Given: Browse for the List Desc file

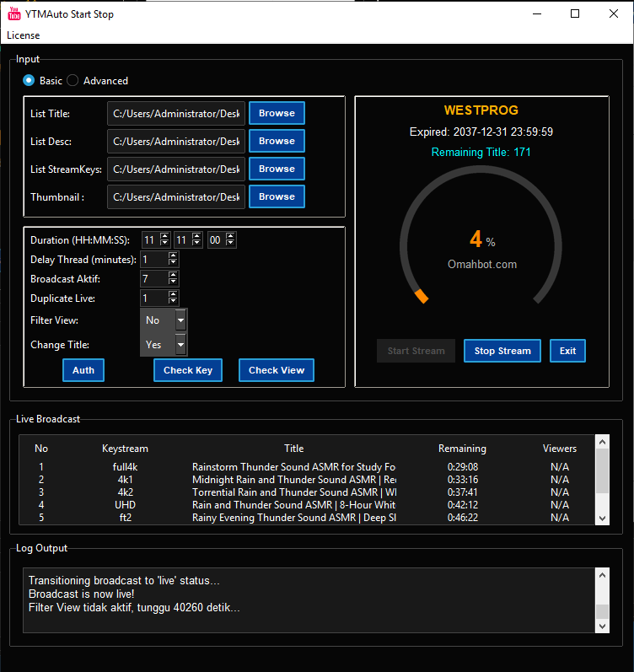Looking at the screenshot, I should click(277, 141).
